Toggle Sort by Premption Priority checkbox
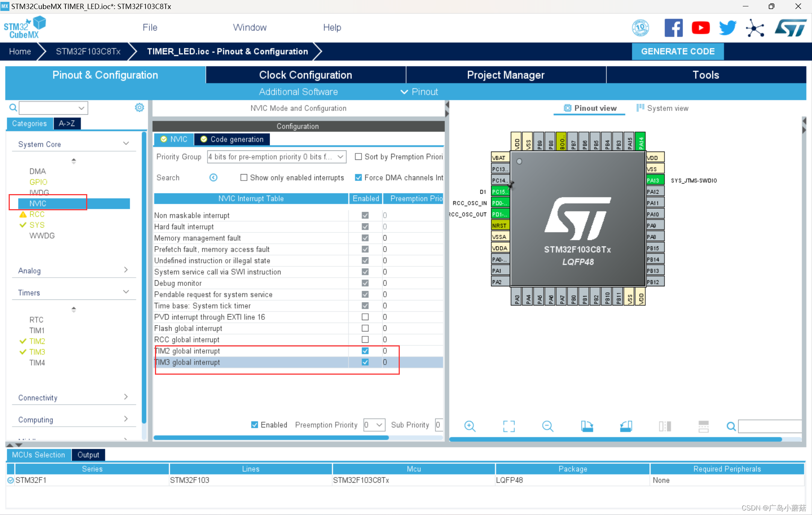The width and height of the screenshot is (812, 515). point(358,156)
